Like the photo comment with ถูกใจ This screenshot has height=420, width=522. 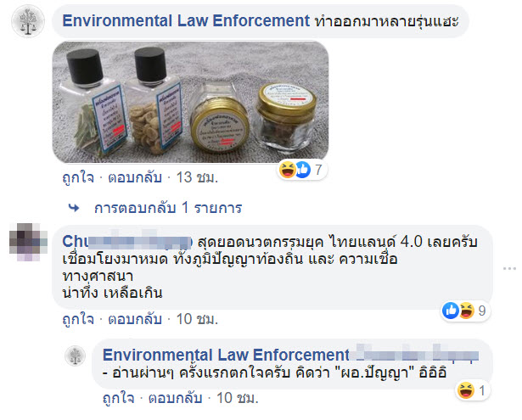pos(78,177)
